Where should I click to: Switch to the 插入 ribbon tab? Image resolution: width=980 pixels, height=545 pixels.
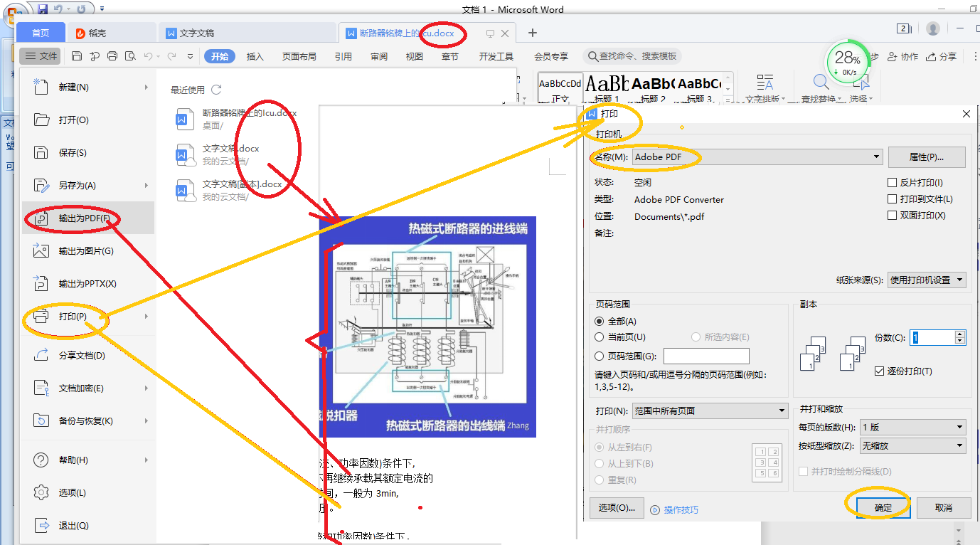[x=255, y=56]
